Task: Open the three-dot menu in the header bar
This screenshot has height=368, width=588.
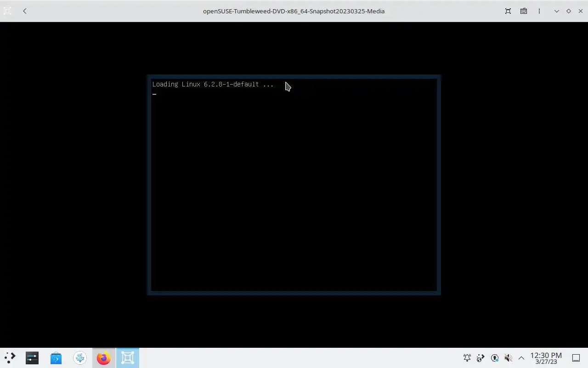Action: (x=539, y=11)
